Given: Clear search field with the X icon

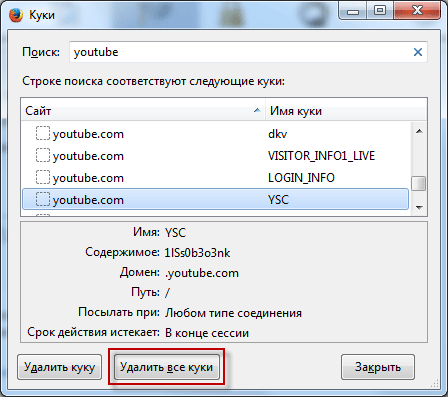Looking at the screenshot, I should 418,52.
